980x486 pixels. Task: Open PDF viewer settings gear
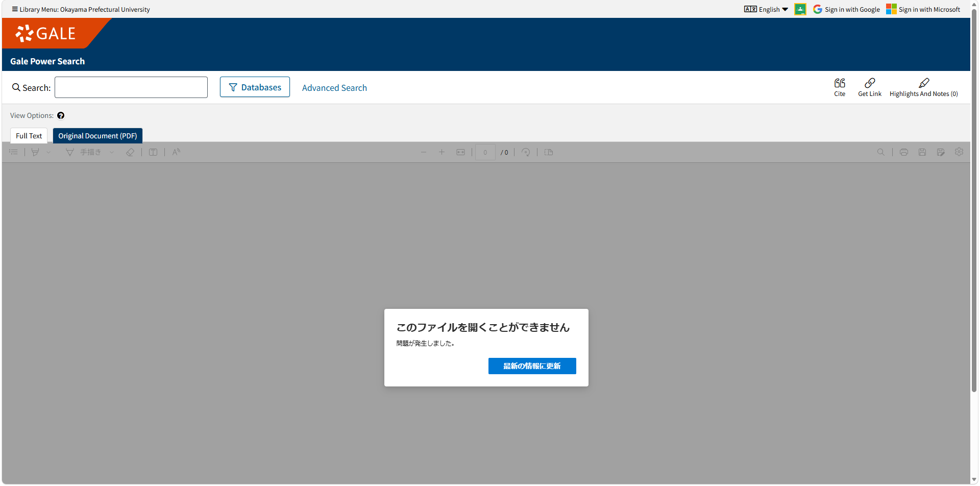point(959,152)
